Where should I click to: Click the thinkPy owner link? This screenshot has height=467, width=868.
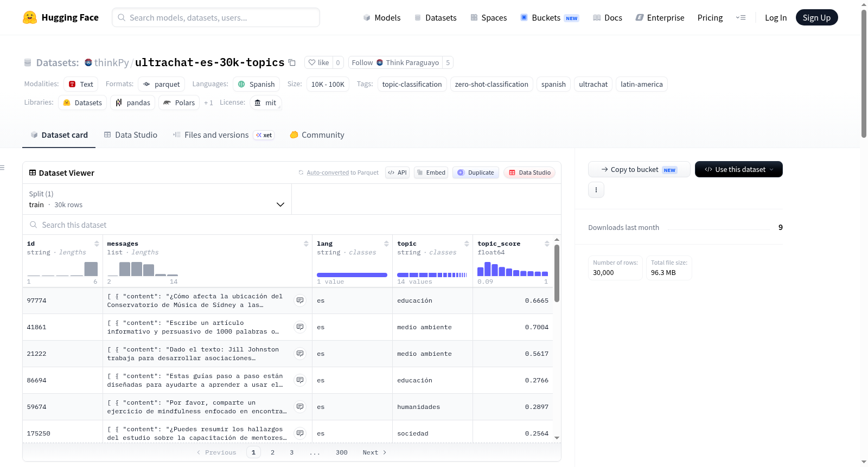coord(111,62)
